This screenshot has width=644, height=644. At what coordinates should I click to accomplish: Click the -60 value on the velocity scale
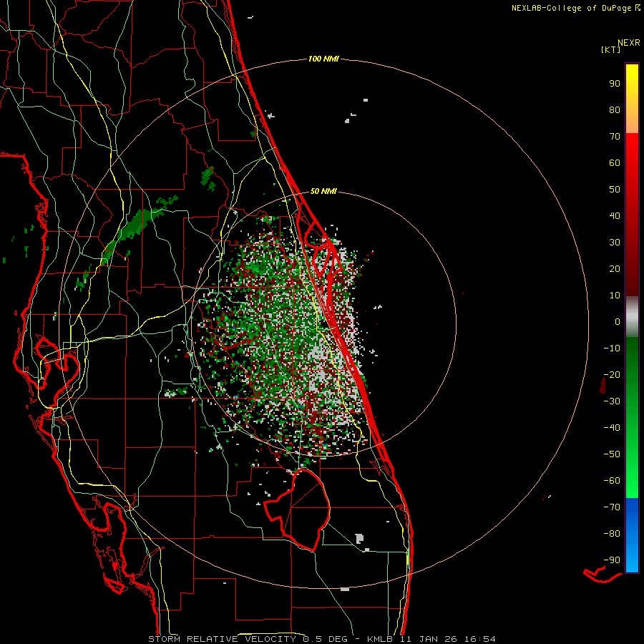click(612, 481)
